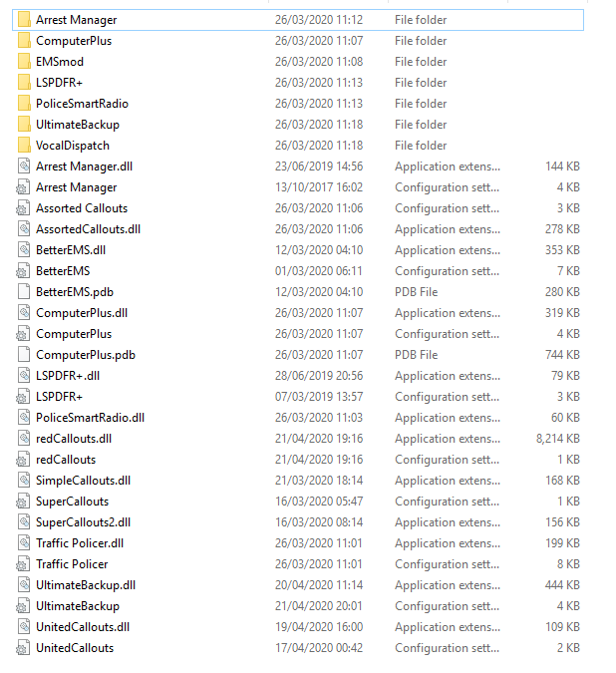This screenshot has height=673, width=616.
Task: Click the 'UltimateBackup' configuration settings name
Action: click(78, 606)
